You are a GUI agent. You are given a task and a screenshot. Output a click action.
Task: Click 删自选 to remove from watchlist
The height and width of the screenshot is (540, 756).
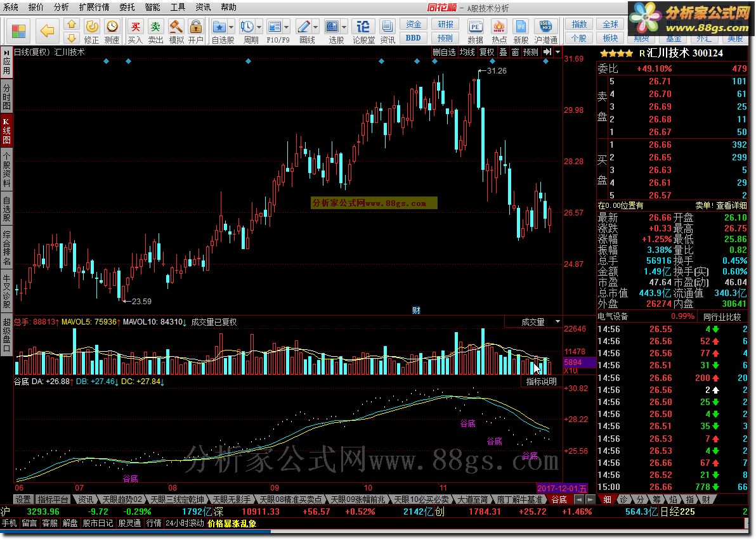(443, 52)
